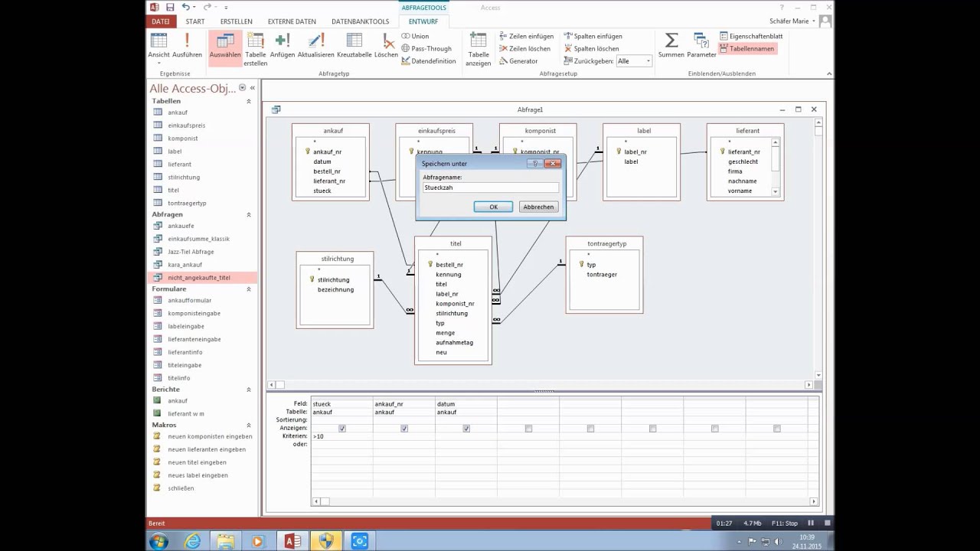Check Anzeigen box in fifth grid column

tap(590, 429)
